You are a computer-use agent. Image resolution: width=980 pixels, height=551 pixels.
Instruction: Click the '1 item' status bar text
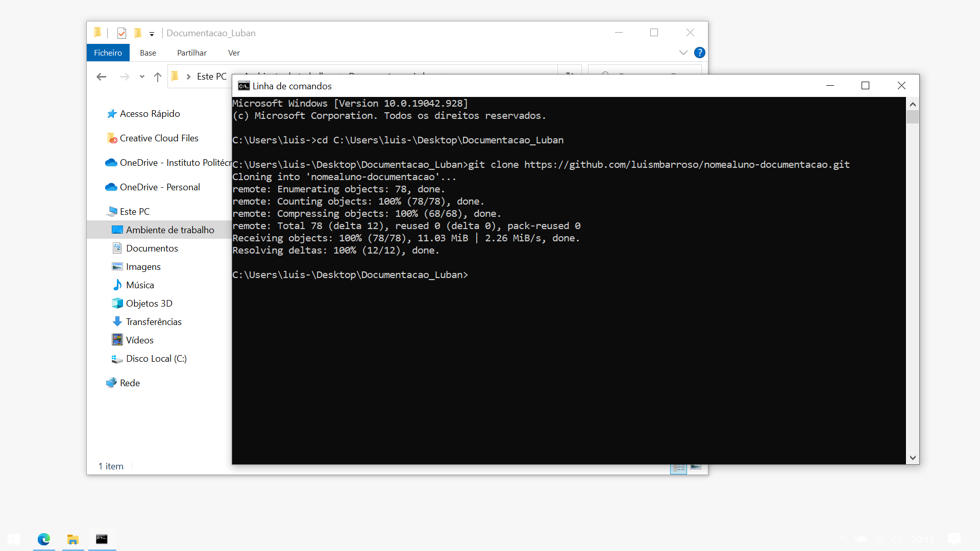(111, 466)
